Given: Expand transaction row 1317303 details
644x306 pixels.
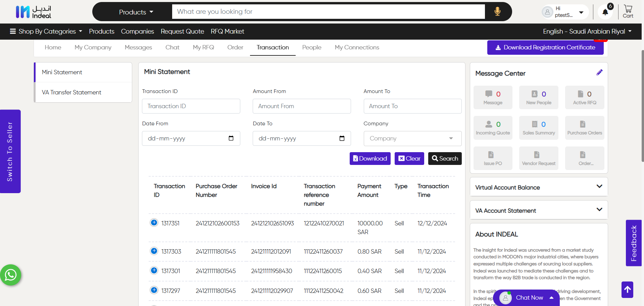Looking at the screenshot, I should click(154, 251).
